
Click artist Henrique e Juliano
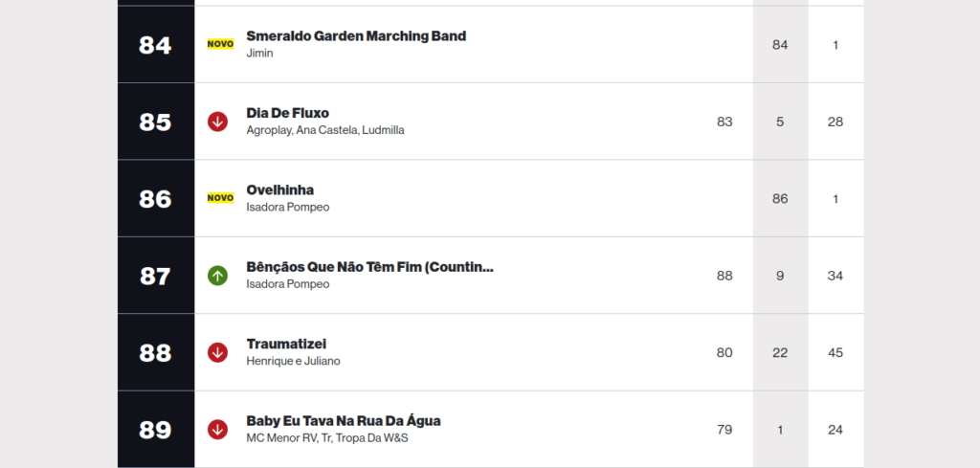coord(293,361)
